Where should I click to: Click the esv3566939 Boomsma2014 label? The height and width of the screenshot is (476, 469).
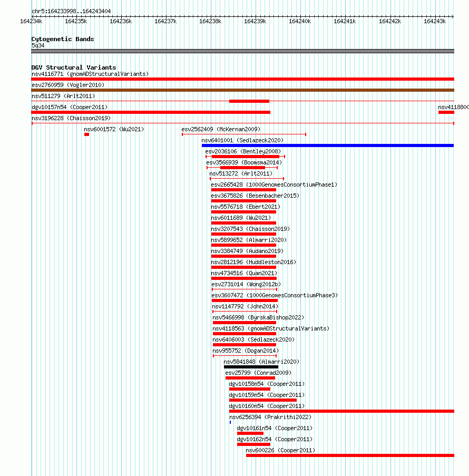click(x=244, y=163)
